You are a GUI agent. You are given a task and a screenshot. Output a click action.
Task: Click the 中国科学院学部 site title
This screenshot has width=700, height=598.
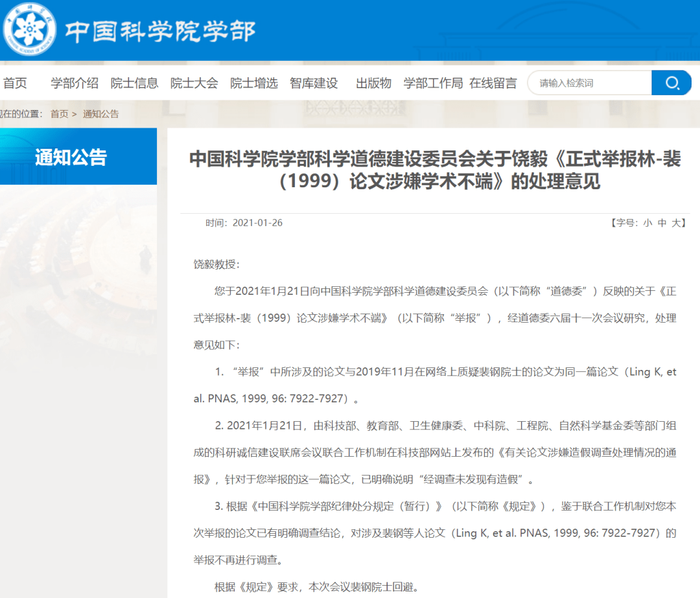tap(161, 31)
